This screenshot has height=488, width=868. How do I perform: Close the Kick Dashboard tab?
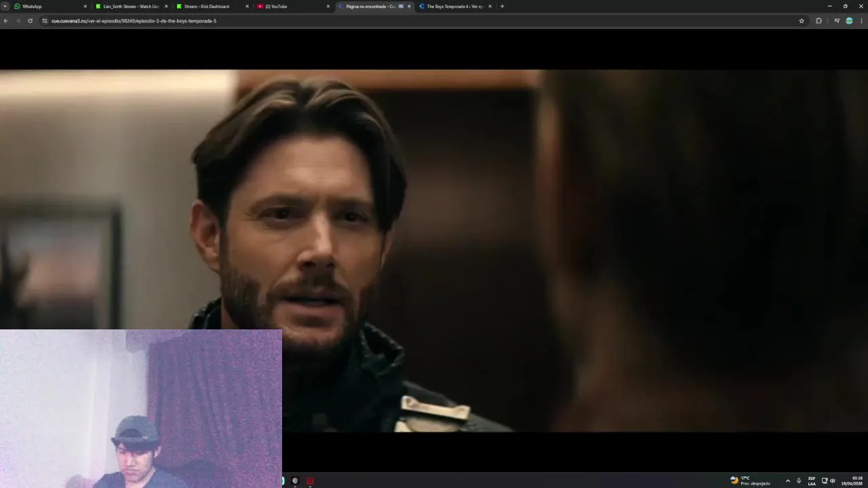pos(247,6)
